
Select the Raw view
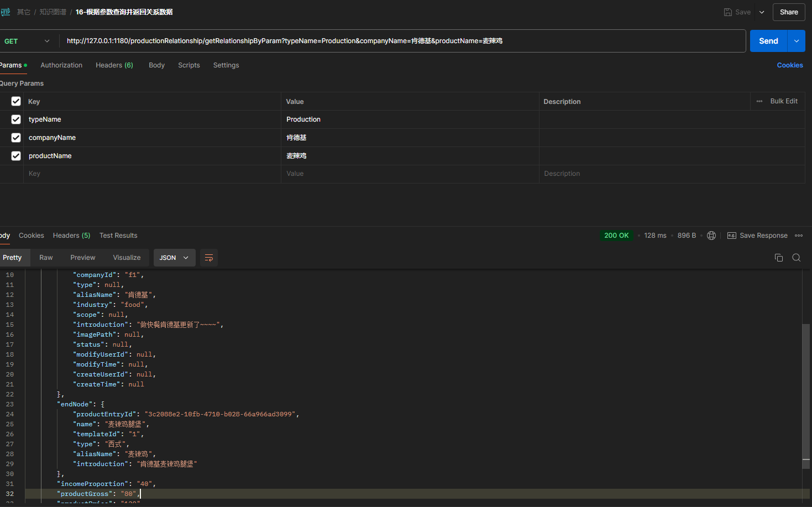[46, 258]
